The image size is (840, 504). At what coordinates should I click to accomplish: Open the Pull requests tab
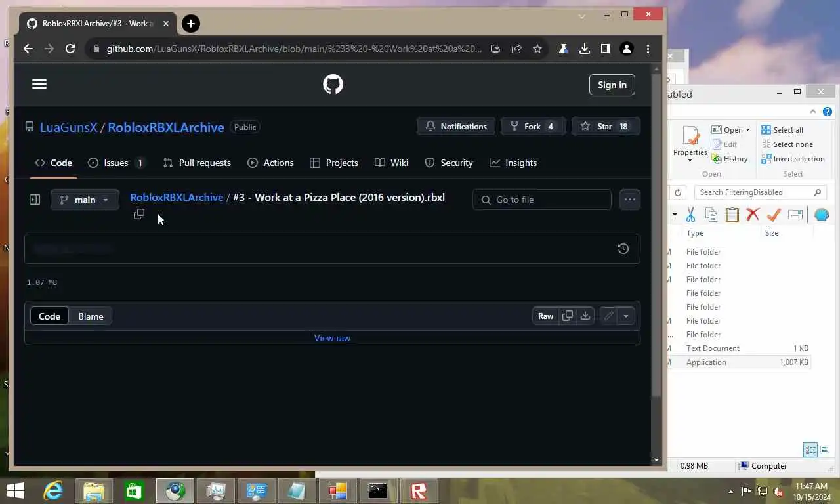[197, 163]
